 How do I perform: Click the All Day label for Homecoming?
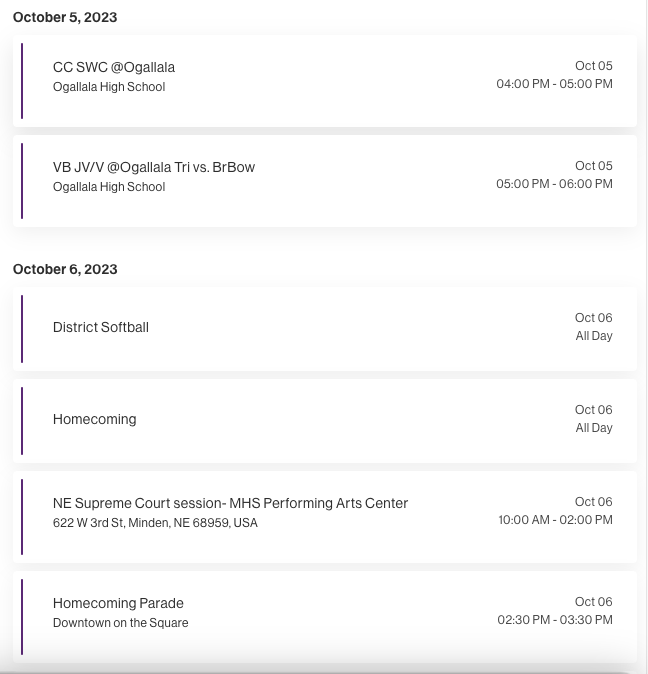pyautogui.click(x=594, y=428)
